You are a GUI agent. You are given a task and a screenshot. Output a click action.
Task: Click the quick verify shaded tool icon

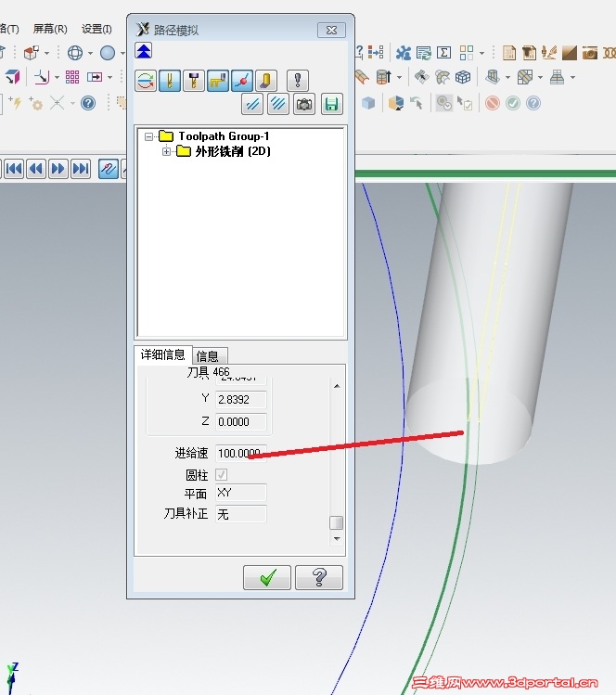(x=266, y=81)
